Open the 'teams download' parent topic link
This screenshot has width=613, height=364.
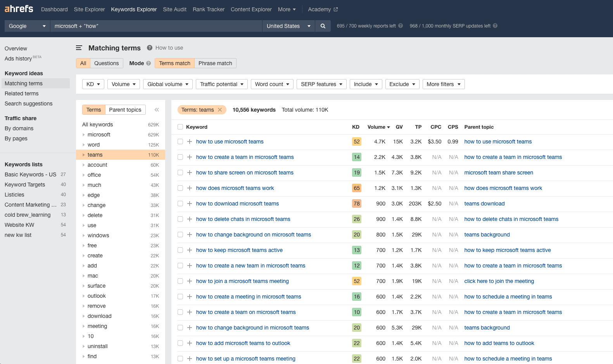(485, 204)
